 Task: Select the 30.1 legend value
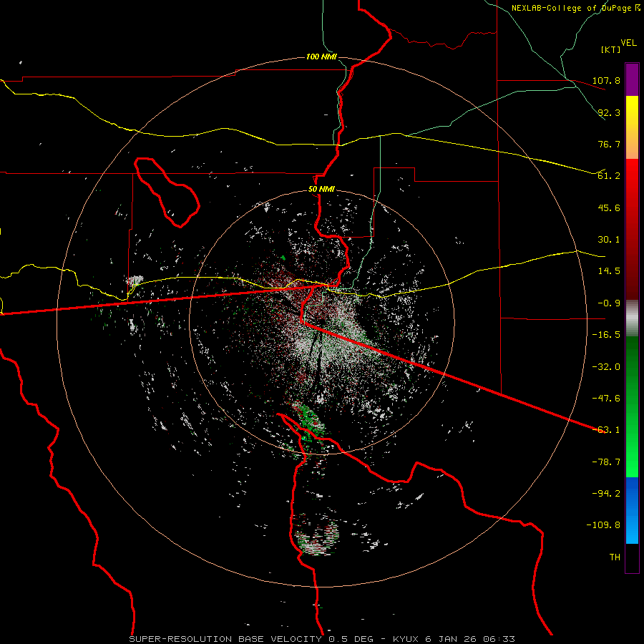click(610, 240)
